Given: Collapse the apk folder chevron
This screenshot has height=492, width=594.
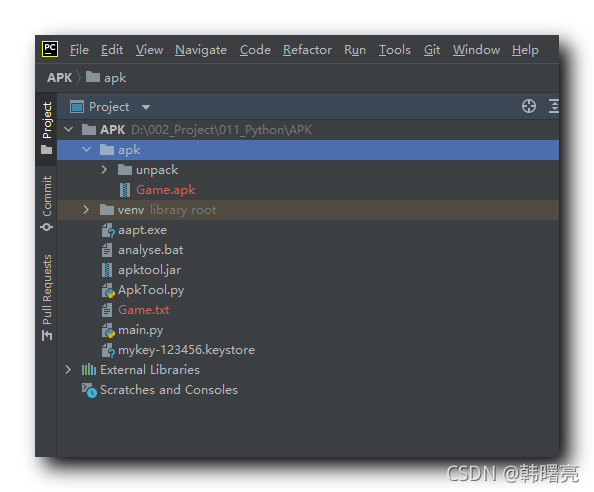Looking at the screenshot, I should point(87,150).
